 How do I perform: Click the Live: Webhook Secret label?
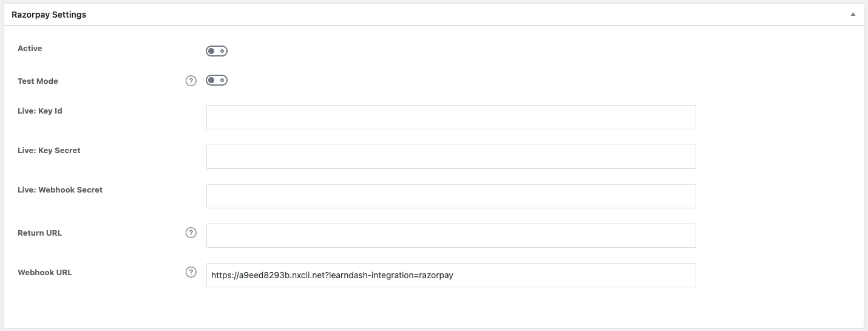click(x=60, y=190)
